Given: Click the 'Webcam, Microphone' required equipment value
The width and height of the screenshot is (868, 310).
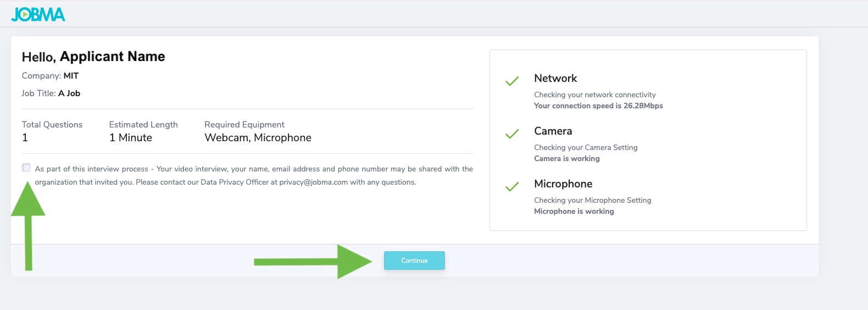Looking at the screenshot, I should 258,137.
